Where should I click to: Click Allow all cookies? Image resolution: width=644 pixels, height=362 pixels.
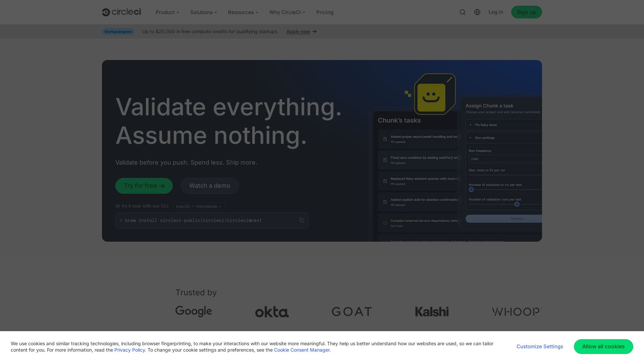pos(603,347)
